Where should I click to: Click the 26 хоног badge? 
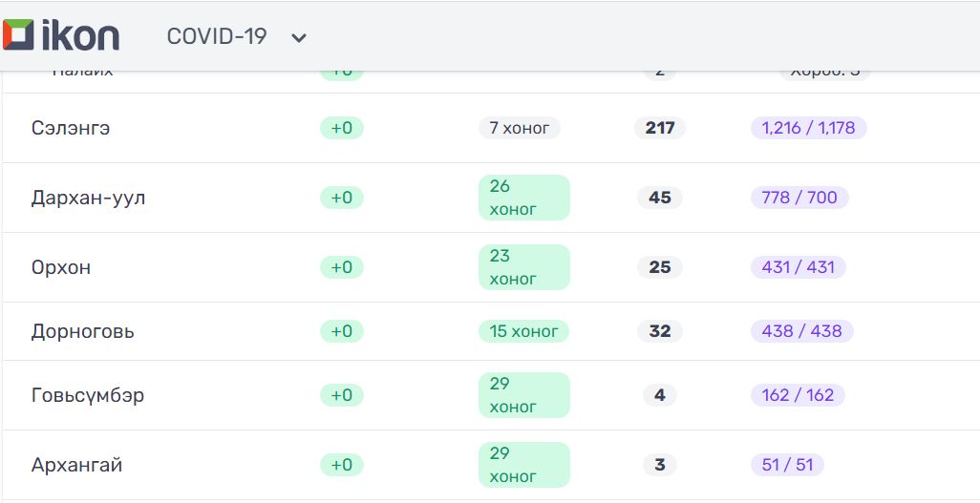click(523, 198)
